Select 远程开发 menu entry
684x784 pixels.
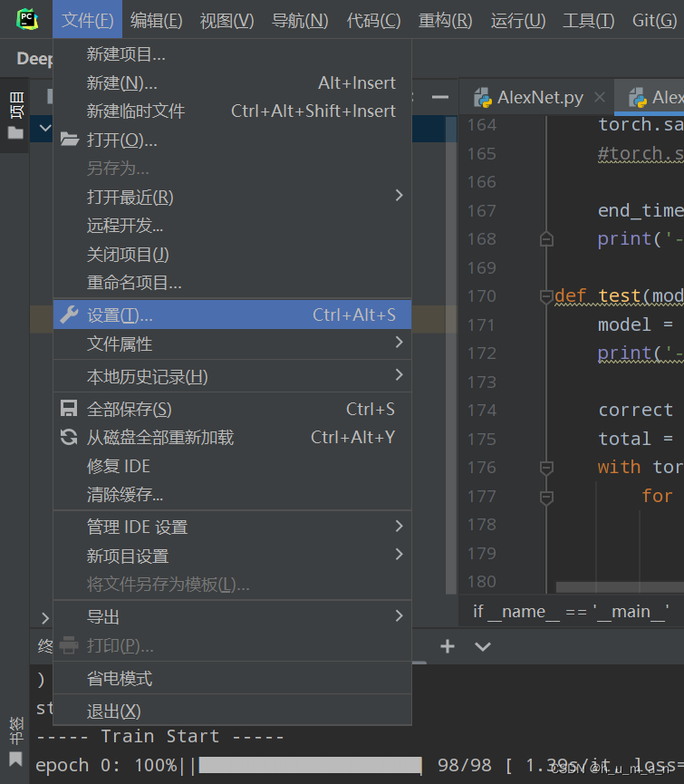(232, 226)
